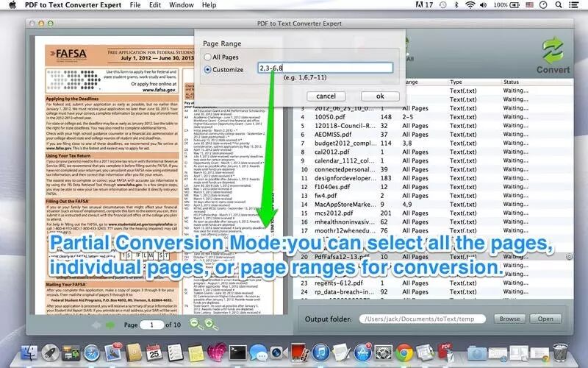Open Reminders checklist icon in dock

[x=175, y=353]
